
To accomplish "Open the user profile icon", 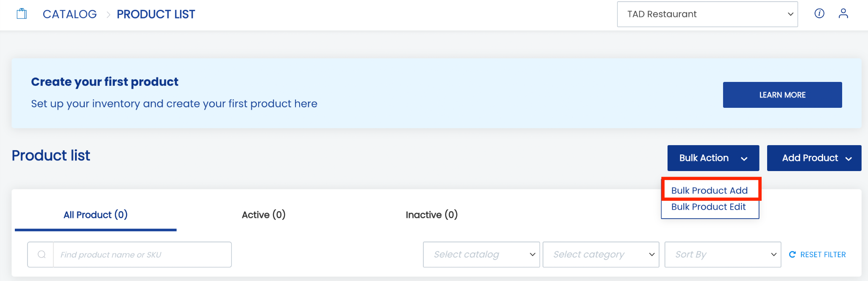I will coord(843,14).
